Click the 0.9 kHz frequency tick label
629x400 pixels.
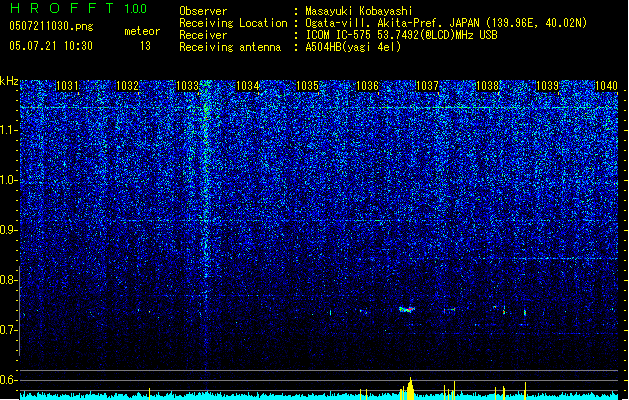tap(8, 230)
